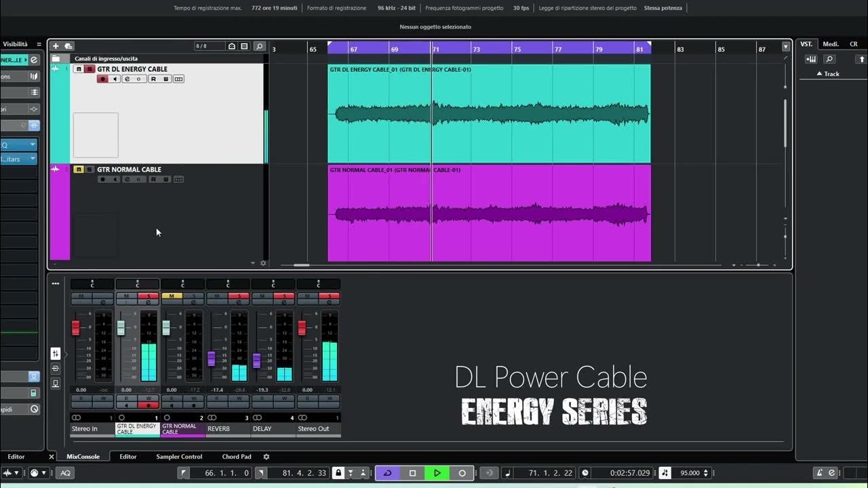The image size is (868, 488).
Task: Open EQ preset dropdown in inspector
Action: point(33,144)
